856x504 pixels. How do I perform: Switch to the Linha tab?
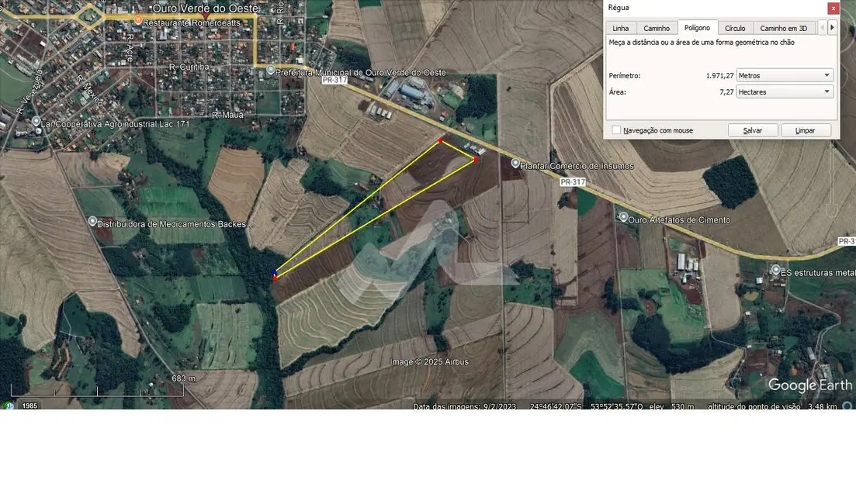tap(621, 28)
